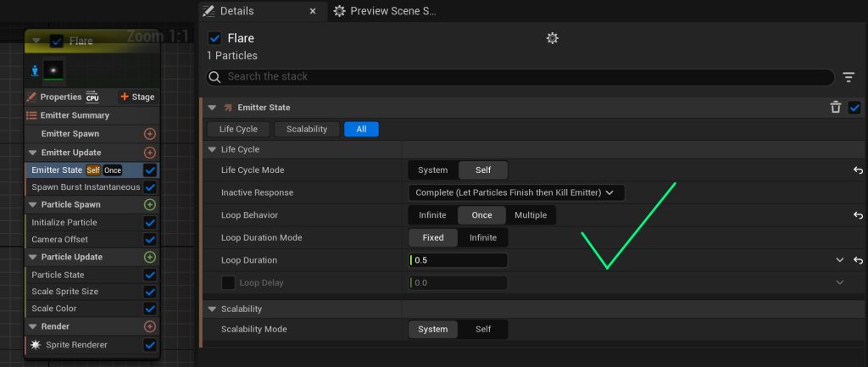Select the All filter tab
Viewport: 868px width, 367px height.
(361, 129)
